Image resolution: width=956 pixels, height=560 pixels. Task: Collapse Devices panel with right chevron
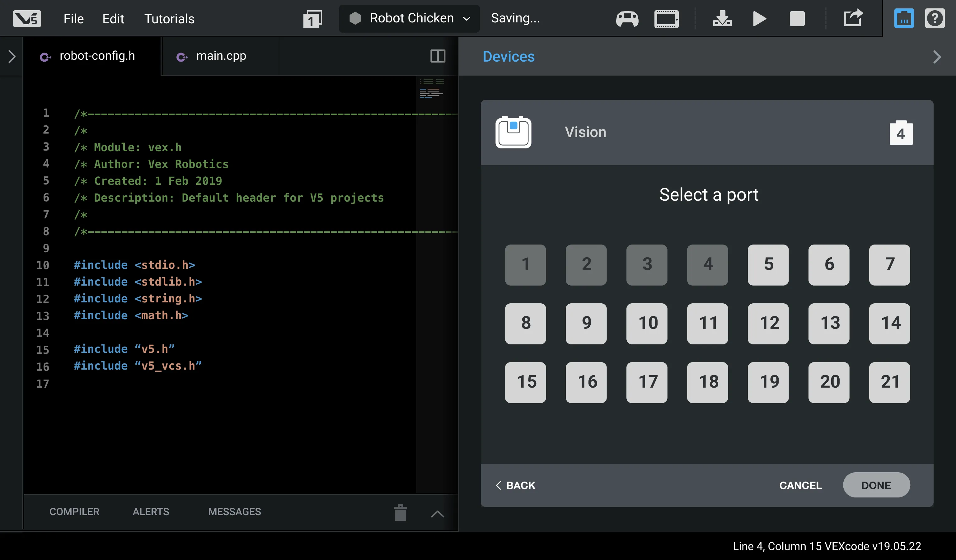937,57
